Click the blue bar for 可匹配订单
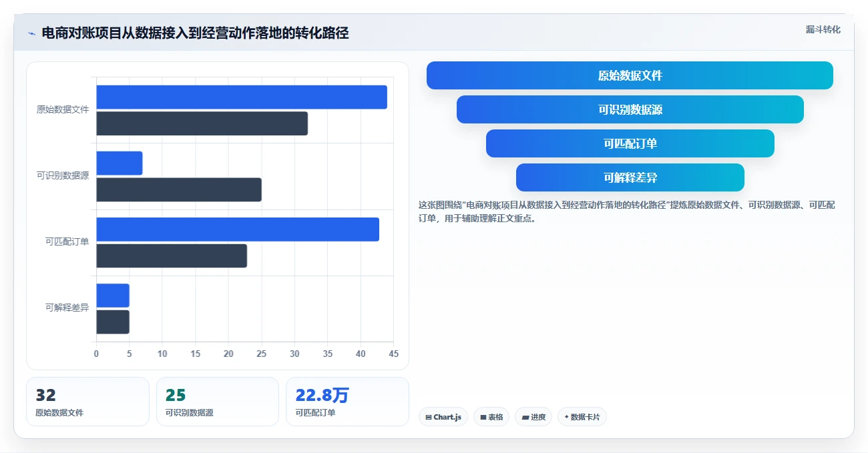 pos(238,230)
